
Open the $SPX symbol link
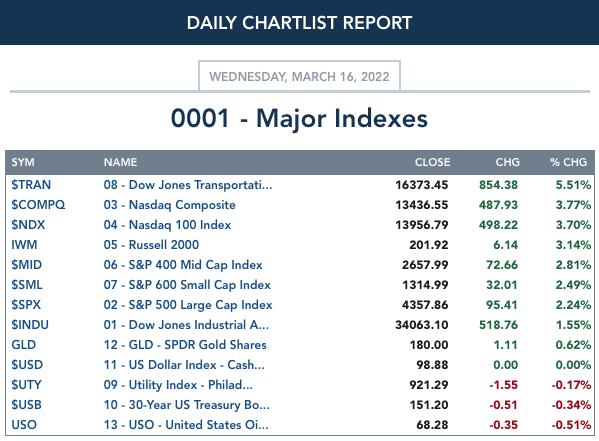pos(26,305)
